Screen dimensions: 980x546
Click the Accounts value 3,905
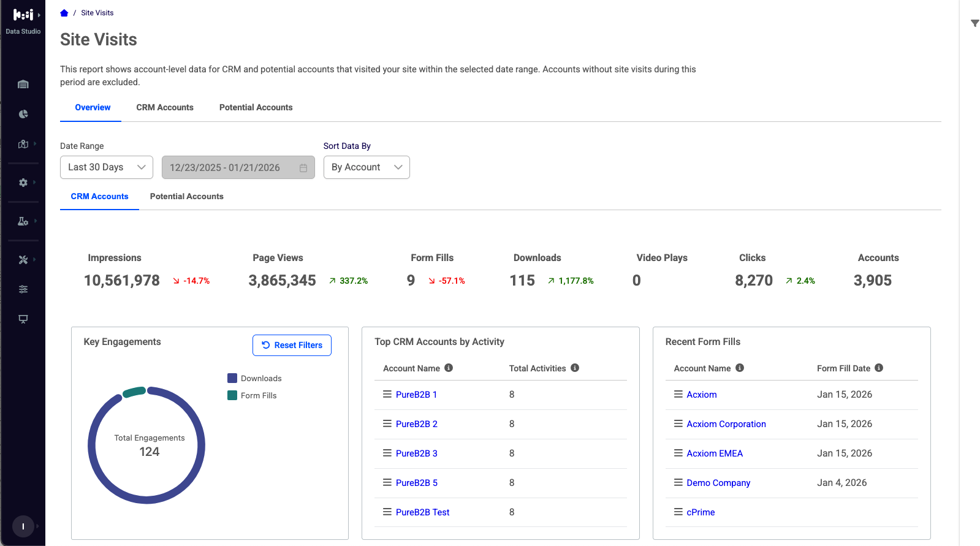point(873,281)
